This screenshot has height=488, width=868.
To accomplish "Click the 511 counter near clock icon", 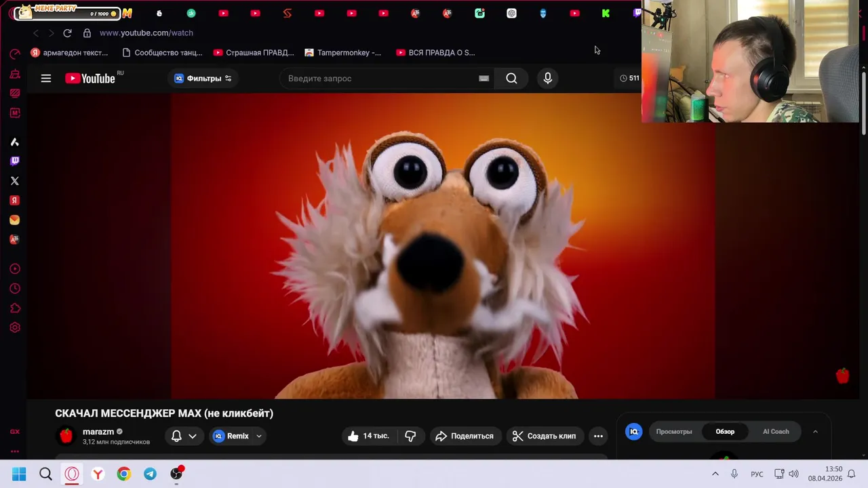I will [629, 79].
